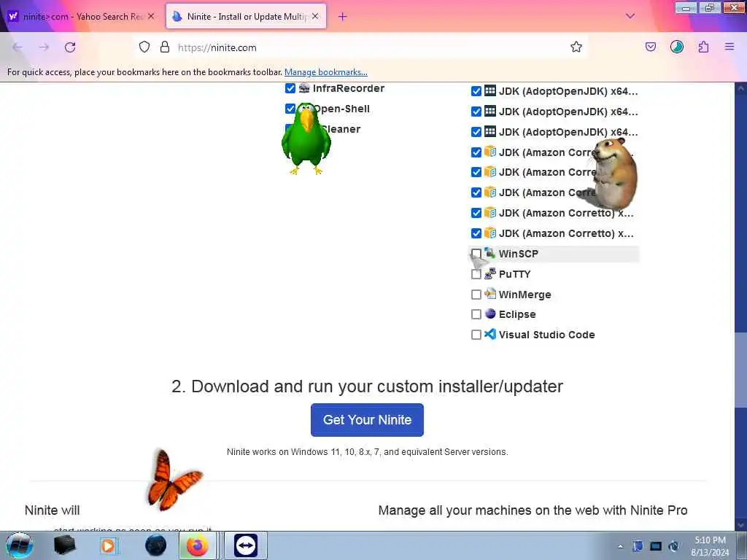Open the Windows Start orb
The image size is (747, 560).
(20, 545)
